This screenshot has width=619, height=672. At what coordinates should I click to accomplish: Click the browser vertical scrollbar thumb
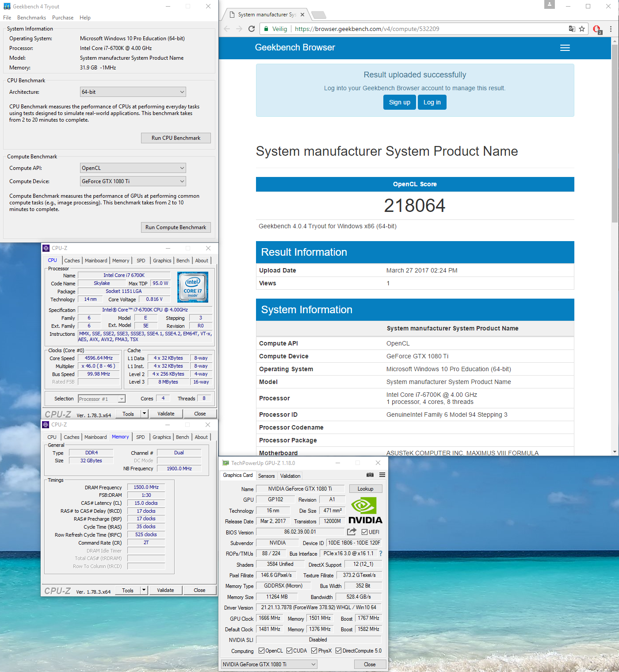click(x=615, y=133)
